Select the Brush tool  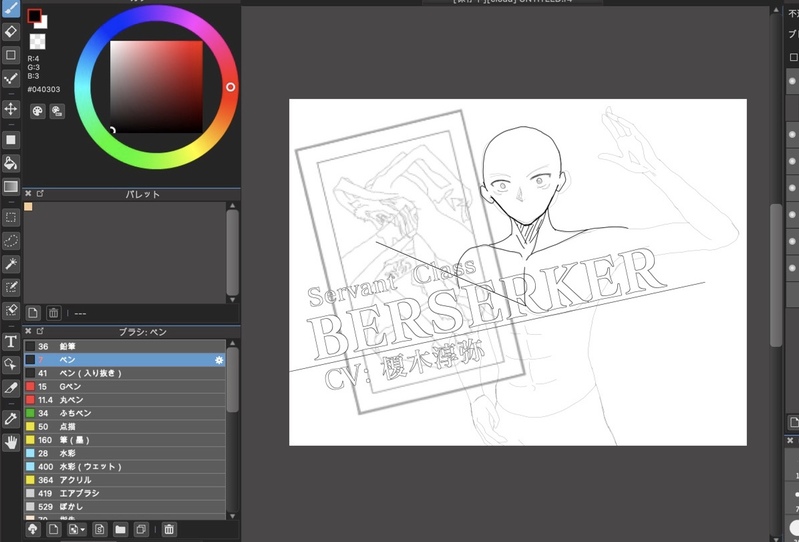(11, 8)
